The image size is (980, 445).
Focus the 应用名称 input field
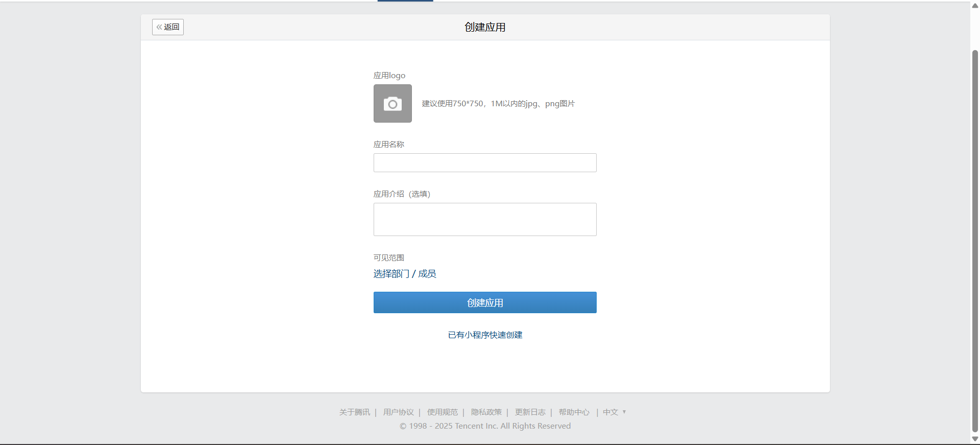click(485, 163)
